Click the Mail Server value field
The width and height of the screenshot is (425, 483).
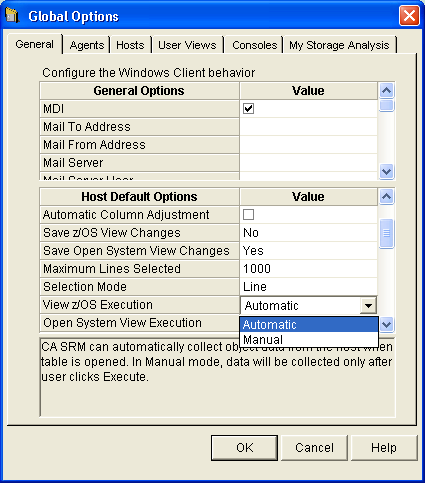click(308, 163)
